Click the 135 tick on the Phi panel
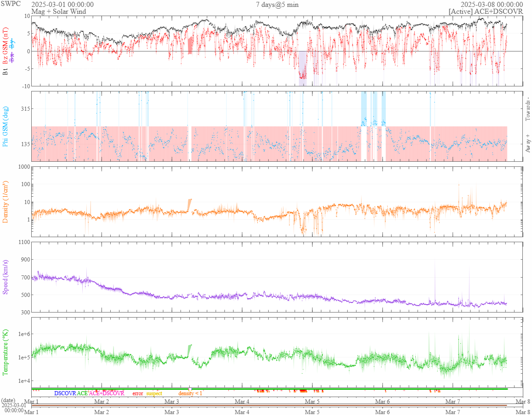Image resolution: width=532 pixels, height=415 pixels. 25,144
